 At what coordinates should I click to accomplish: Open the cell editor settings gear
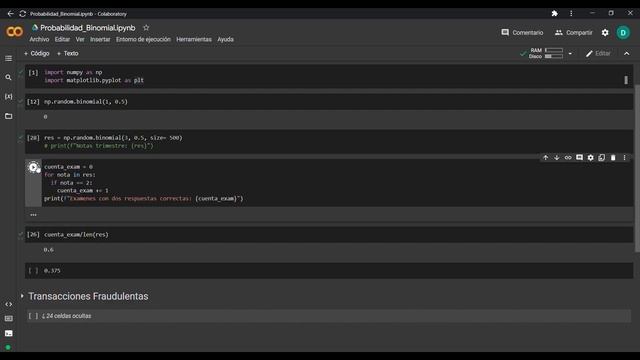coord(590,158)
